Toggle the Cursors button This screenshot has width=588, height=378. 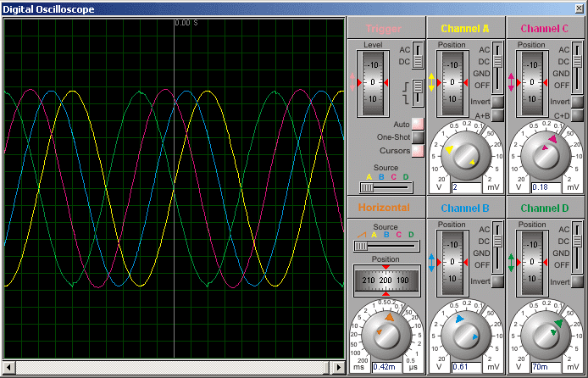418,151
